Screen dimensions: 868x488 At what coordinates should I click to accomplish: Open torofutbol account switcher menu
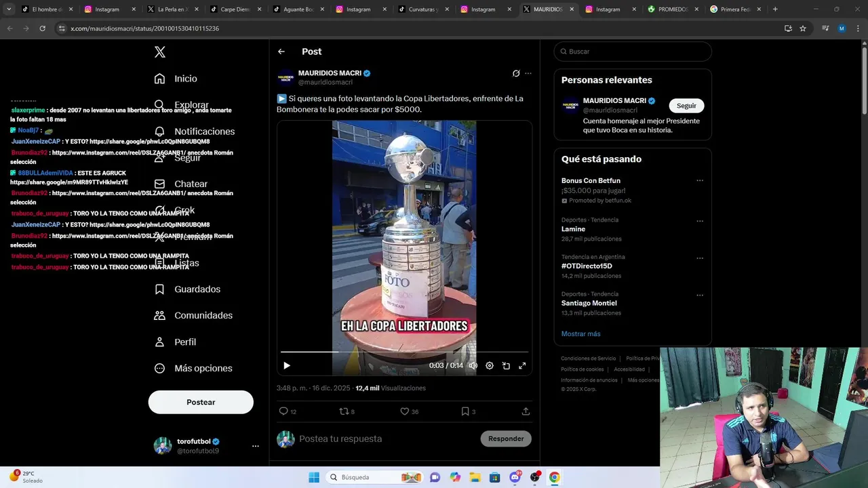[256, 446]
